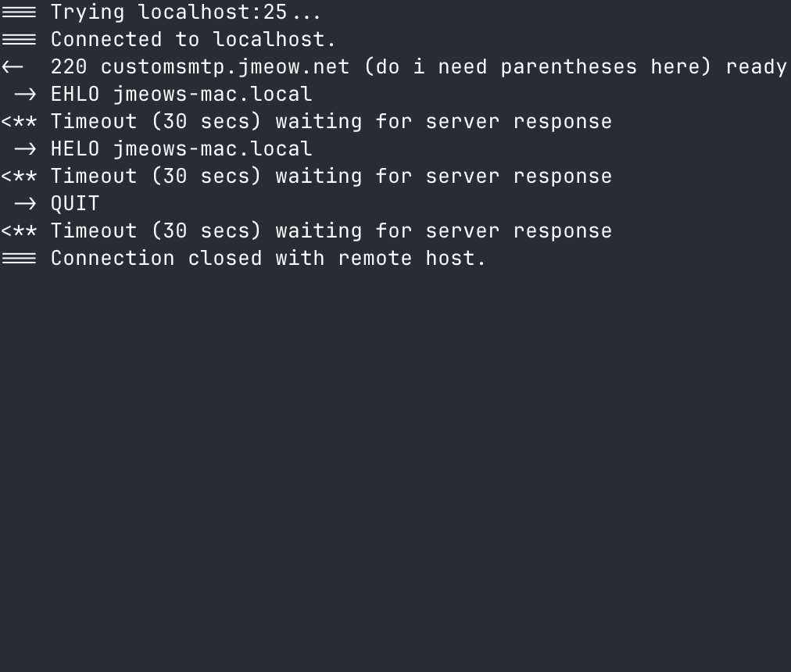Screen dimensions: 791x672
Task: Click the "Trying localhost:25..." text
Action: pos(186,13)
